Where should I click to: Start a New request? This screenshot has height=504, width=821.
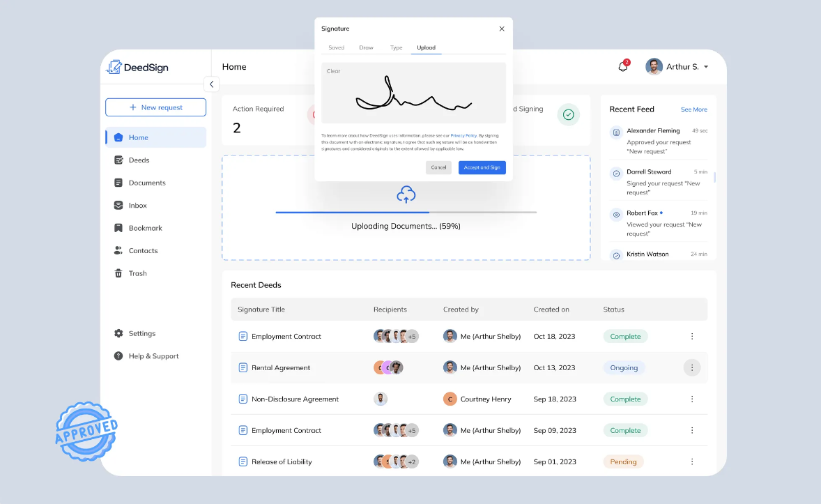point(155,107)
